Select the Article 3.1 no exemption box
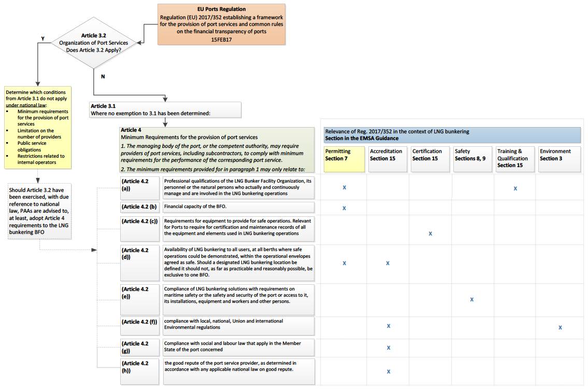The image size is (588, 389). click(164, 109)
